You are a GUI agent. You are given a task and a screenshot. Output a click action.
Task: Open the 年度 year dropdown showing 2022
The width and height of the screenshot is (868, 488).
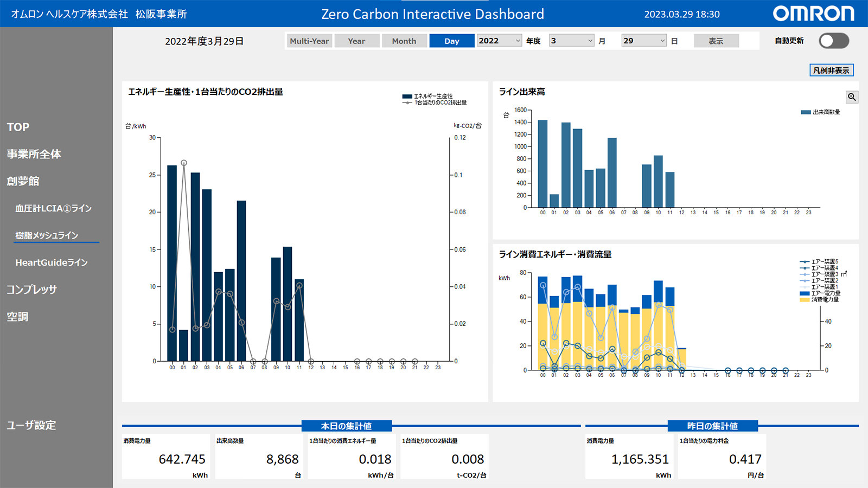499,41
